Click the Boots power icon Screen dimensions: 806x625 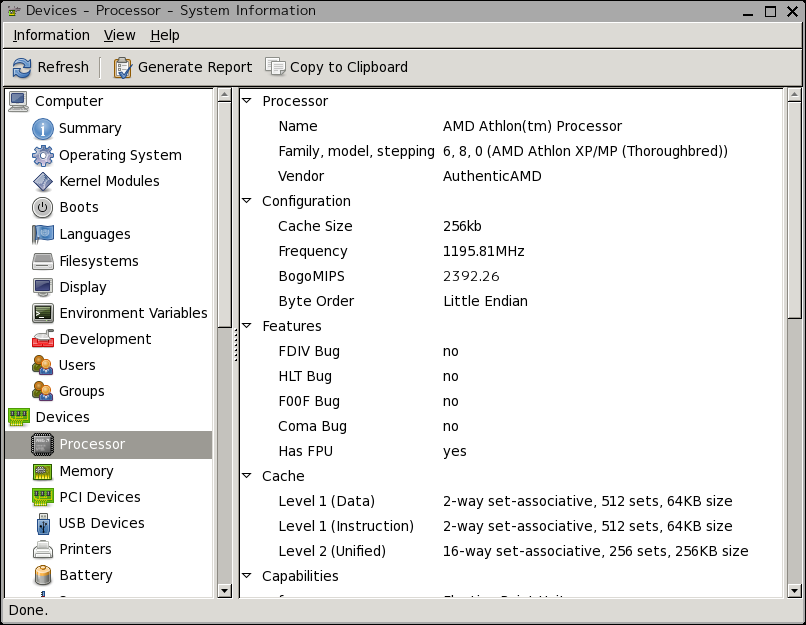point(43,208)
